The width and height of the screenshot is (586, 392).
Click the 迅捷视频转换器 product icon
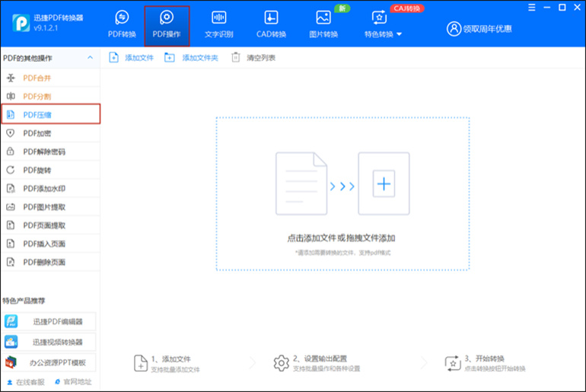click(11, 342)
